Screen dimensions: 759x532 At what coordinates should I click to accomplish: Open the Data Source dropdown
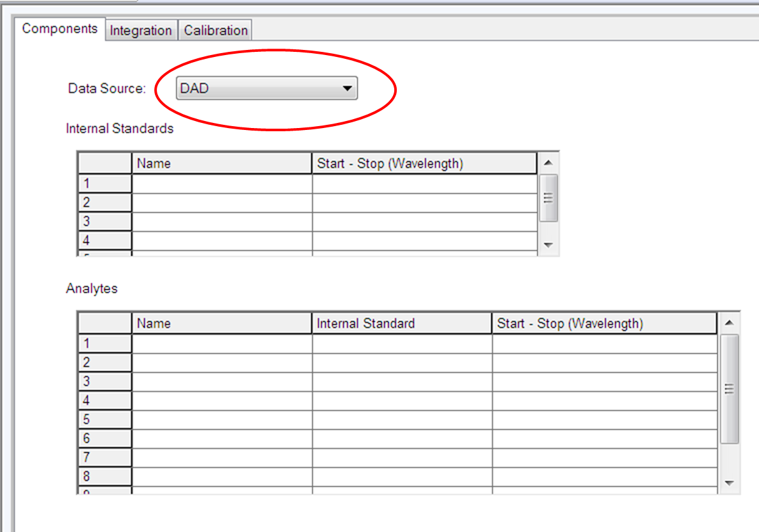point(266,88)
